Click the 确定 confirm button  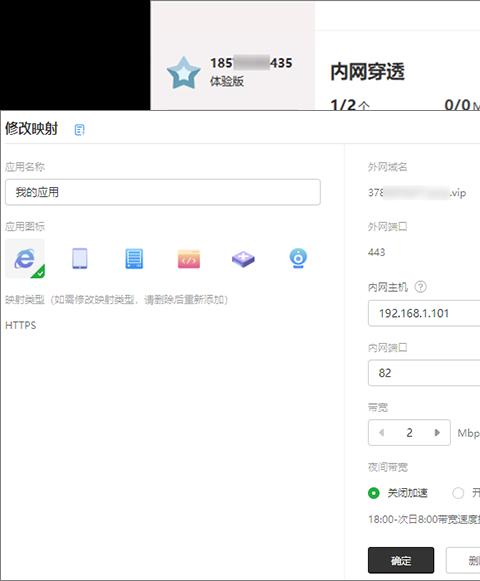(x=401, y=560)
